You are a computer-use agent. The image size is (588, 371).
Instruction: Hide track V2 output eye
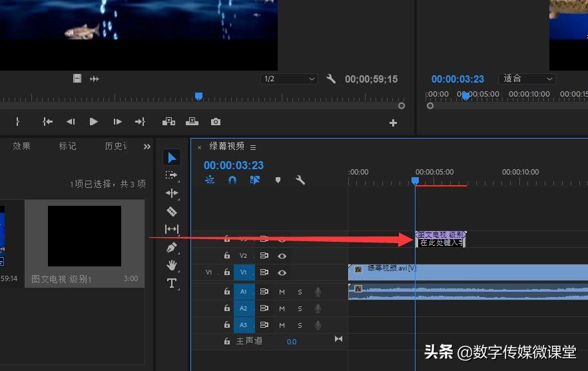point(282,256)
